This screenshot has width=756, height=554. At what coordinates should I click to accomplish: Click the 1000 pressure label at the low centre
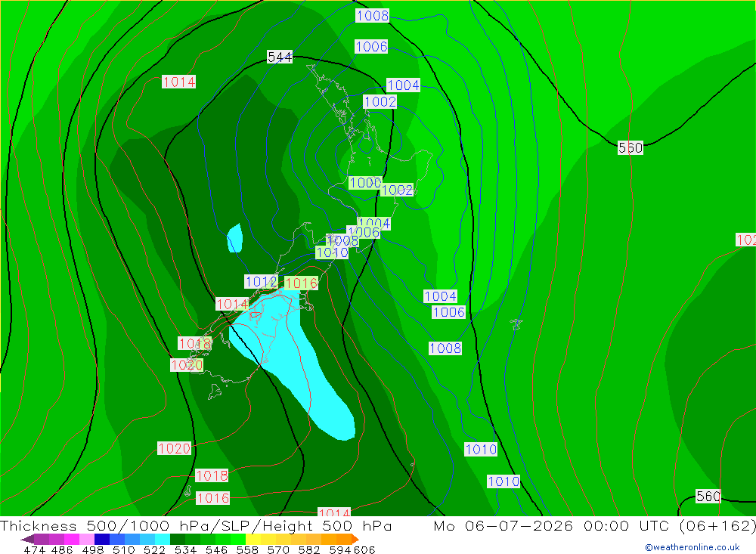pyautogui.click(x=365, y=183)
